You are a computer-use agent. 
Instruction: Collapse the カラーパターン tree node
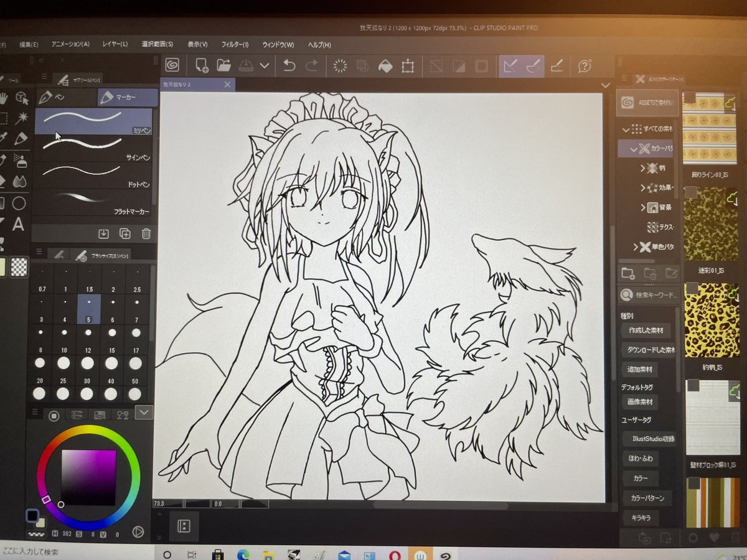coord(634,149)
